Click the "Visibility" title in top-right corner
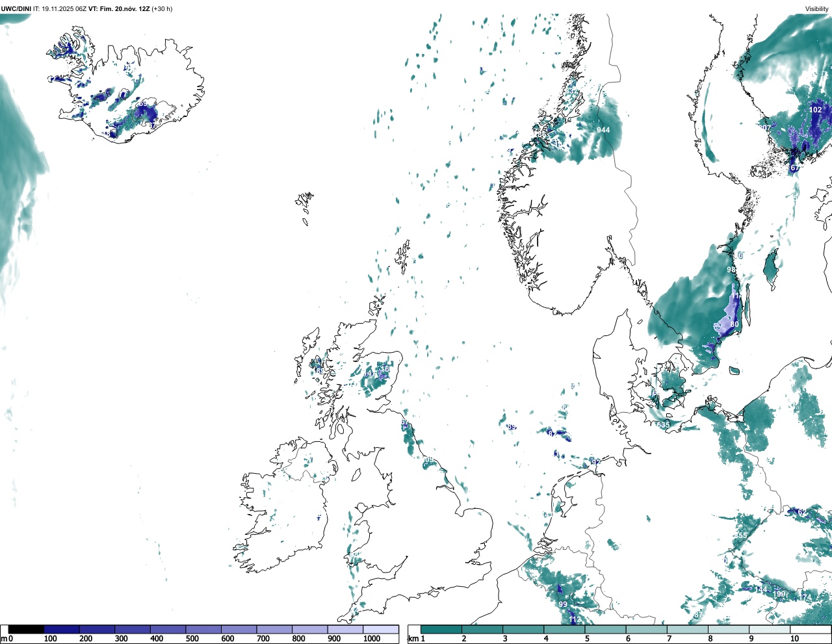Screen dimensions: 832x644 coord(817,9)
